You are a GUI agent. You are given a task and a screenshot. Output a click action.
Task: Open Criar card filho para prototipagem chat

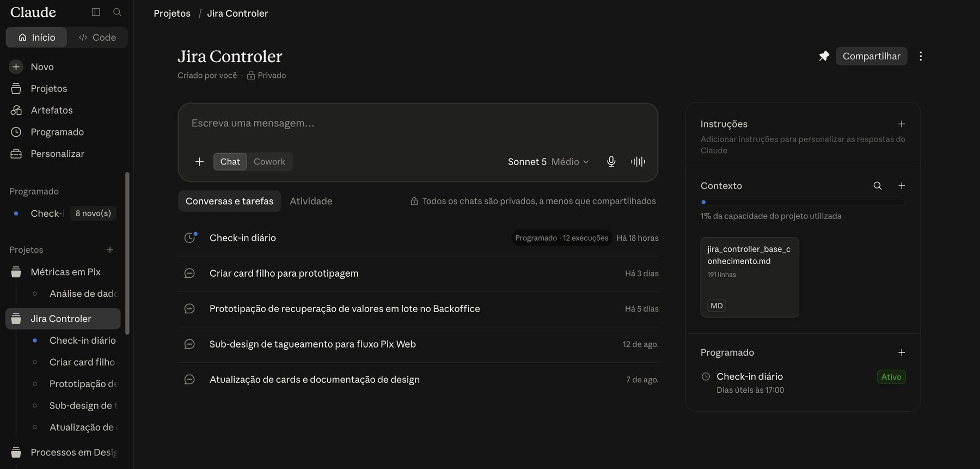pyautogui.click(x=418, y=273)
